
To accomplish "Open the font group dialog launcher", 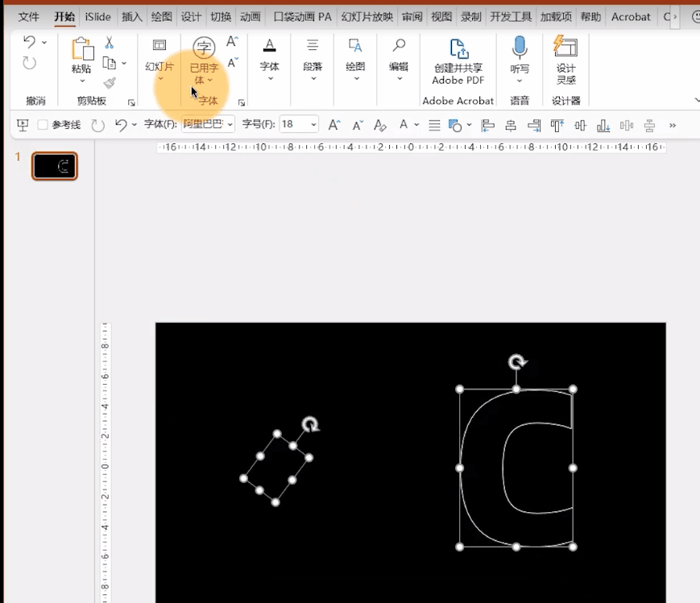I will (x=242, y=103).
